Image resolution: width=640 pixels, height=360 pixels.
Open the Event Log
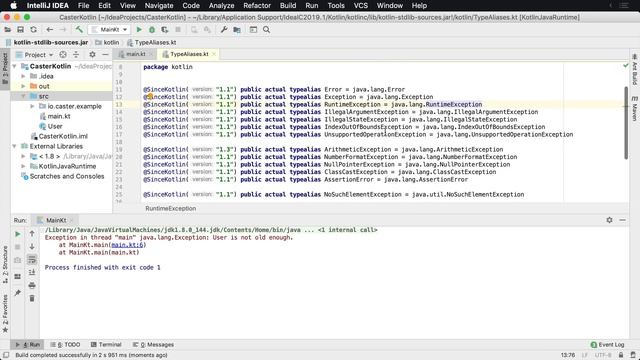point(607,344)
